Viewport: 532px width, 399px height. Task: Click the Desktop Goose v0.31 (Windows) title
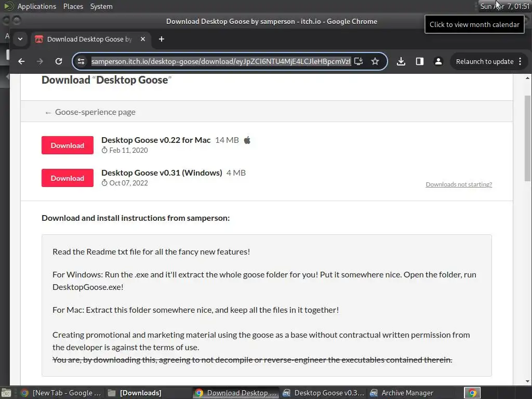tap(162, 172)
